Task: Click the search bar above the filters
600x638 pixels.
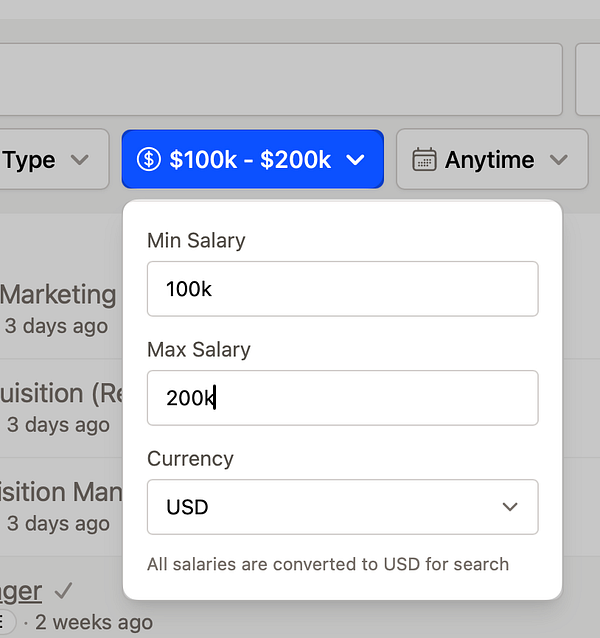Action: point(281,79)
